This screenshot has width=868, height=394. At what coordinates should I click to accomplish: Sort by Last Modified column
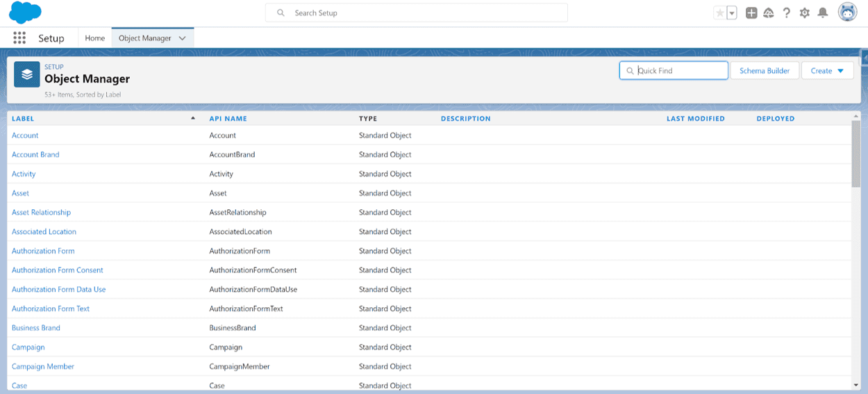(696, 119)
